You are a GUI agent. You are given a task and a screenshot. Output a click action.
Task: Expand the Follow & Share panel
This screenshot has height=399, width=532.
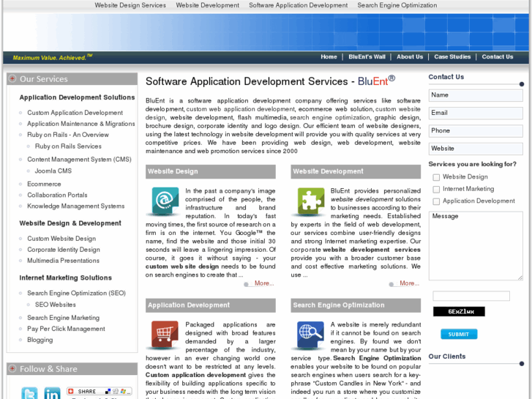pyautogui.click(x=12, y=369)
